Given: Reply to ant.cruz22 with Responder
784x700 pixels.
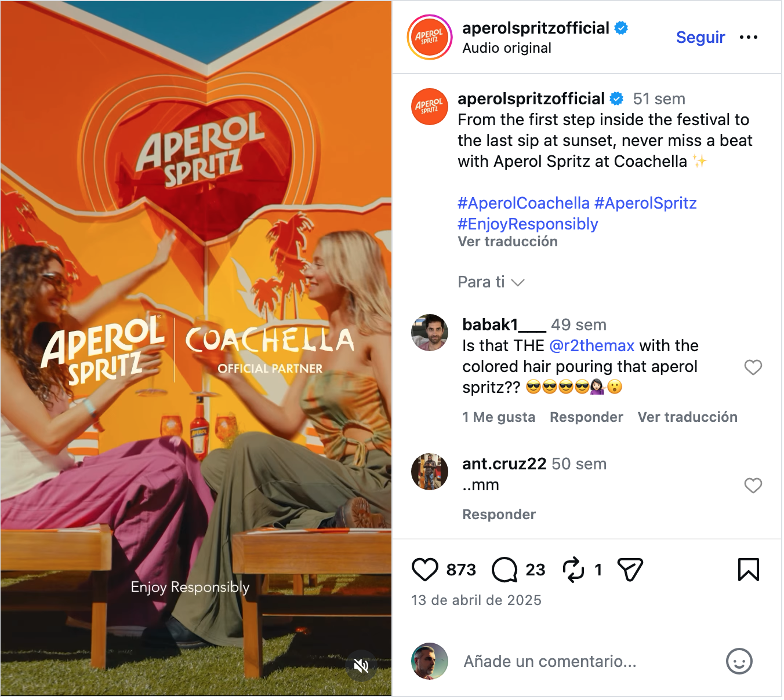Looking at the screenshot, I should 499,515.
